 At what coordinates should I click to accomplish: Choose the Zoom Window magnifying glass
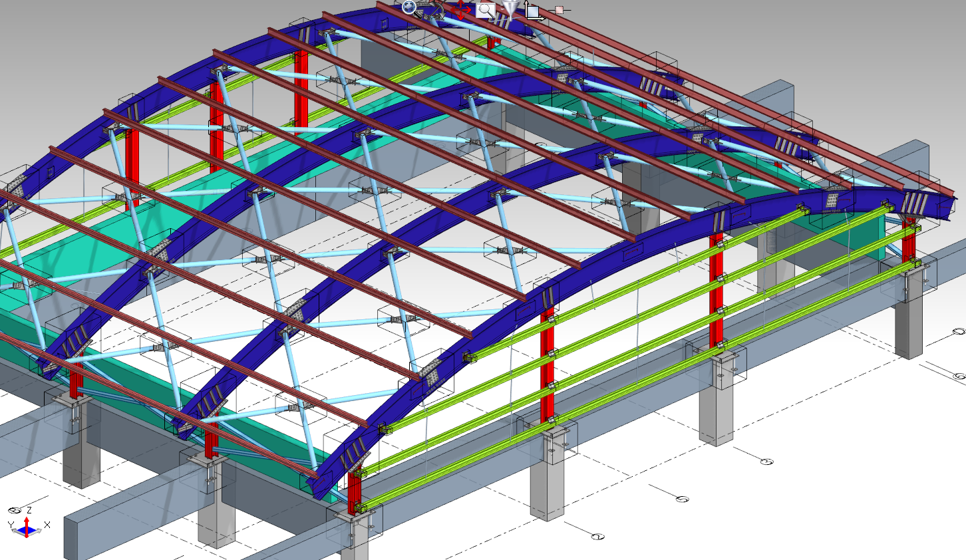coord(486,10)
